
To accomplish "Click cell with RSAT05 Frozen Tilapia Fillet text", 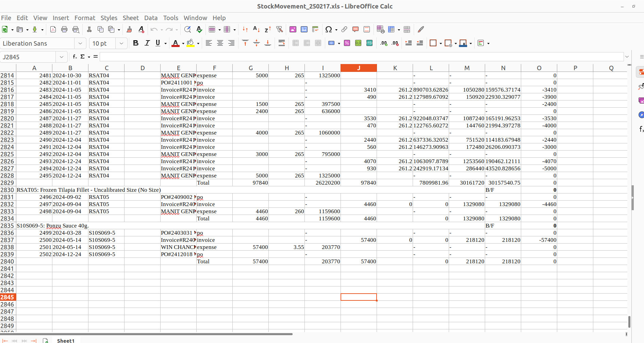I will [x=89, y=190].
